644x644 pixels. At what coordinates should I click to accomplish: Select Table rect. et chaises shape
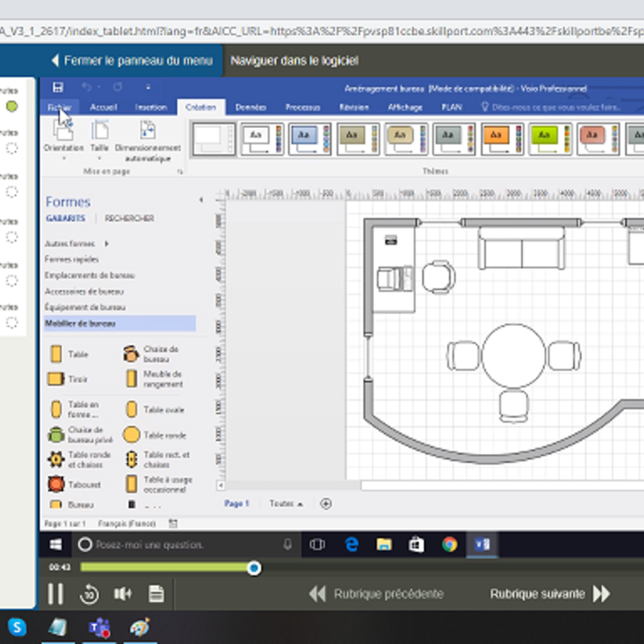coord(157,460)
